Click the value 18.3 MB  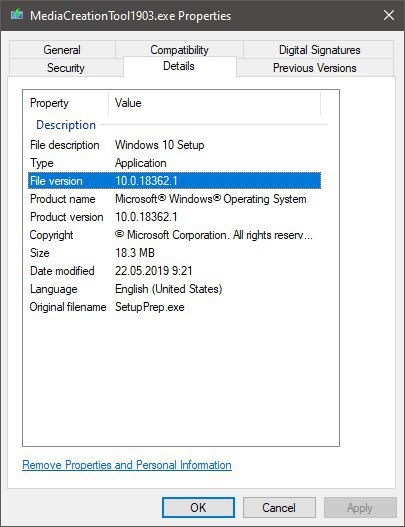tap(135, 253)
